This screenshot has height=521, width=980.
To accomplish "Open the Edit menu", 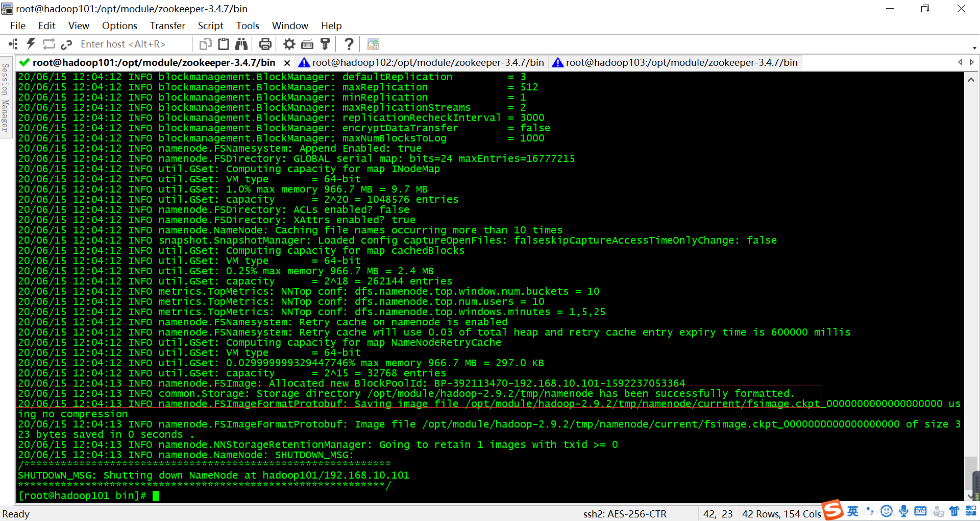I will (x=47, y=26).
